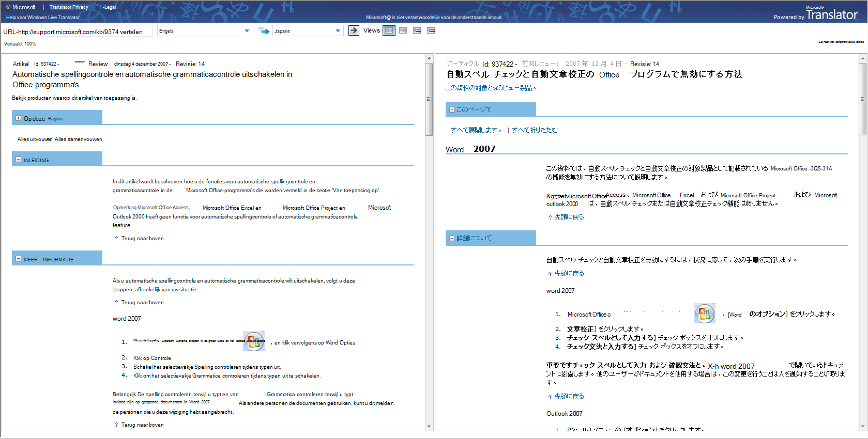Click the Japanese article title heading
Image resolution: width=868 pixels, height=439 pixels.
594,74
